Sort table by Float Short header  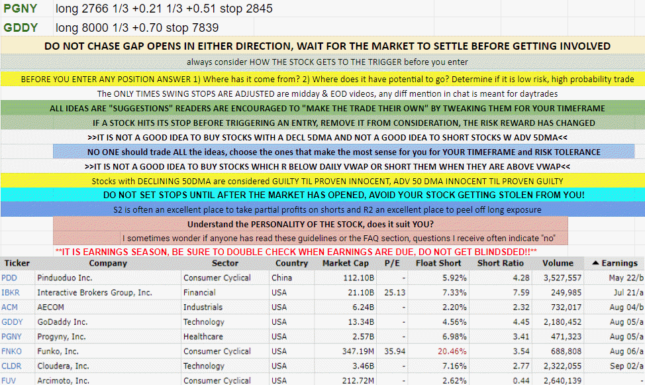pos(438,263)
